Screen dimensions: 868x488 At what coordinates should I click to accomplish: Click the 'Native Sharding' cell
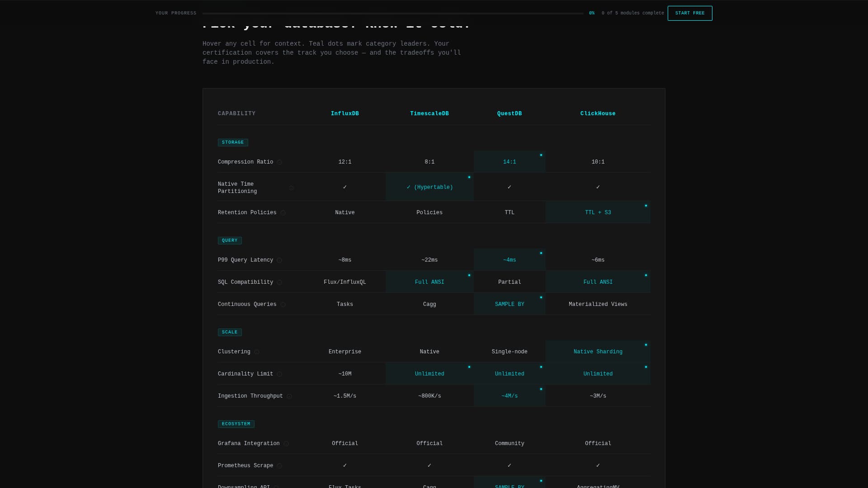(x=598, y=352)
